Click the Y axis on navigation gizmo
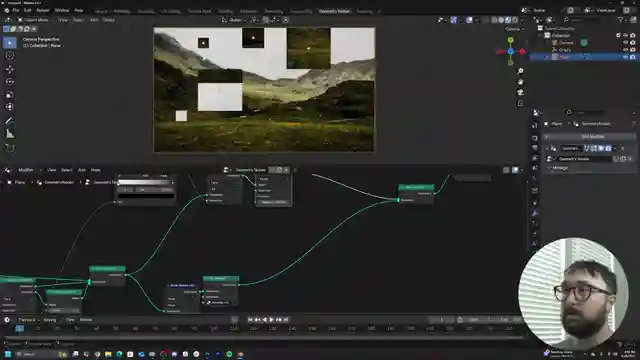This screenshot has height=360, width=640. point(511,40)
